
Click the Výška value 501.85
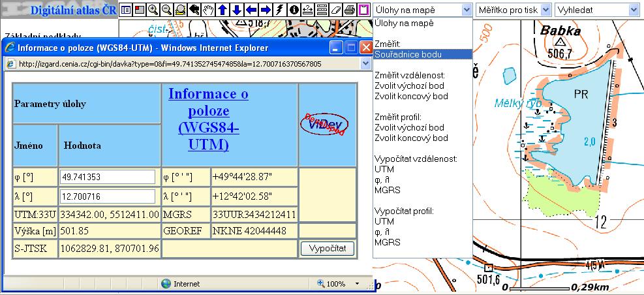click(74, 231)
